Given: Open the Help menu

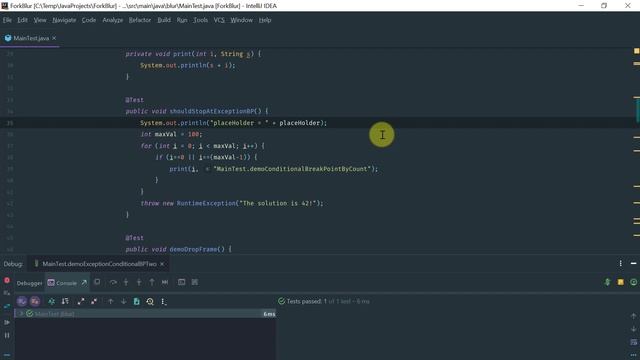Looking at the screenshot, I should (265, 20).
